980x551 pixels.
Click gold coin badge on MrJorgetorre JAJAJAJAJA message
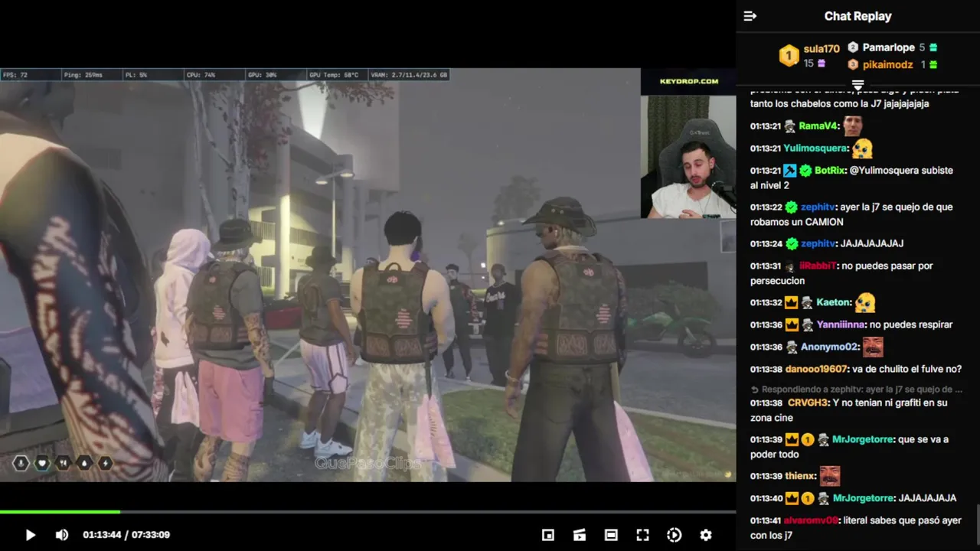coord(807,498)
